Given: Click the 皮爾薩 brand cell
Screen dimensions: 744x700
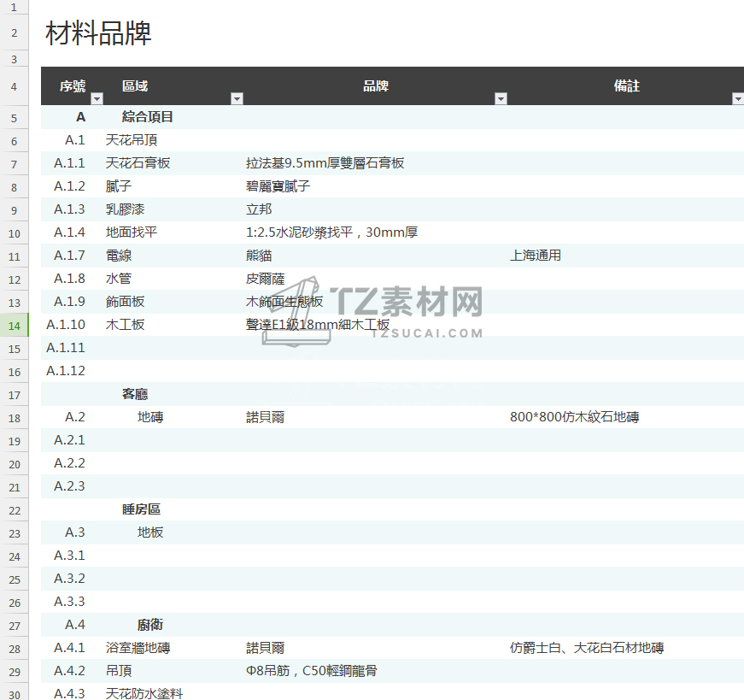Looking at the screenshot, I should click(266, 279).
